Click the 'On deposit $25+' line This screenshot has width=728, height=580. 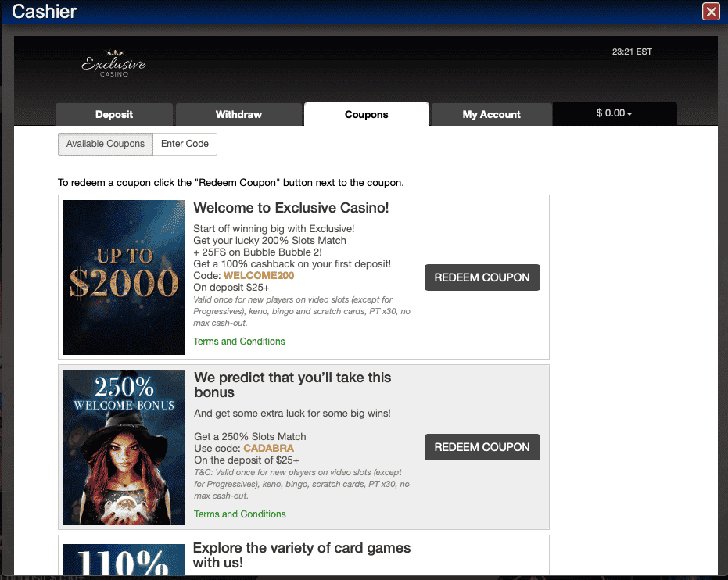click(x=231, y=287)
